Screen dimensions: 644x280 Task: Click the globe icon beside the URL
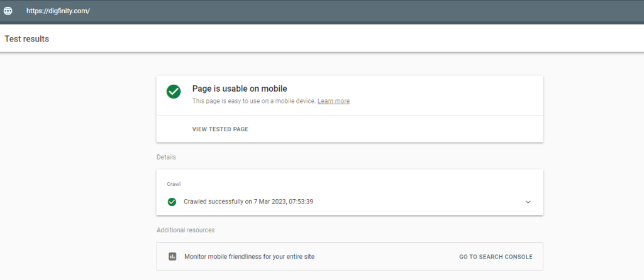(x=8, y=11)
